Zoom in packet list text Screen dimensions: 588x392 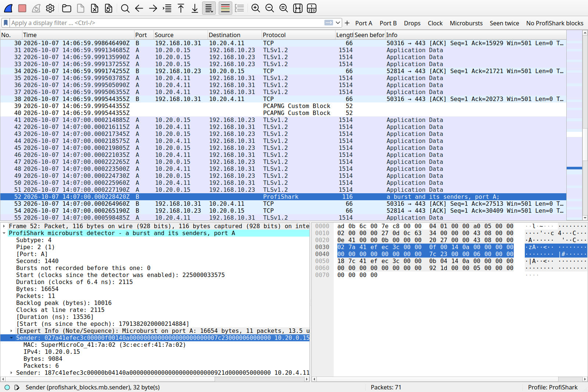coord(256,8)
